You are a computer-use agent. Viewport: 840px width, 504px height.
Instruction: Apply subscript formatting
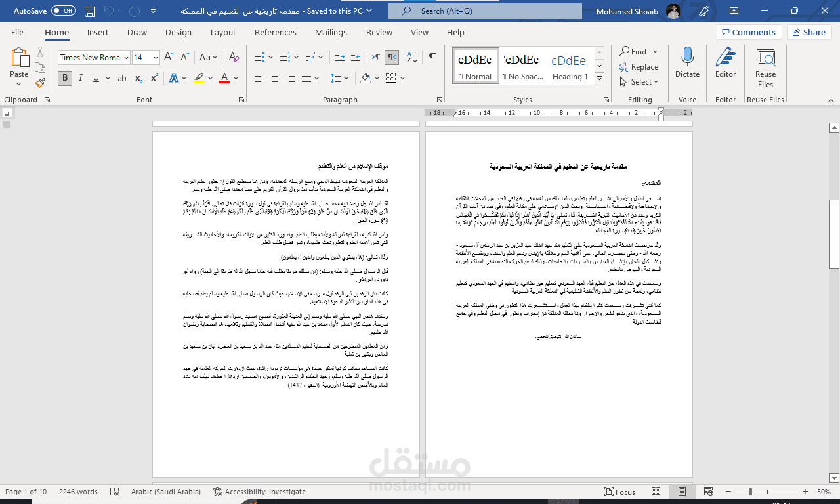138,78
